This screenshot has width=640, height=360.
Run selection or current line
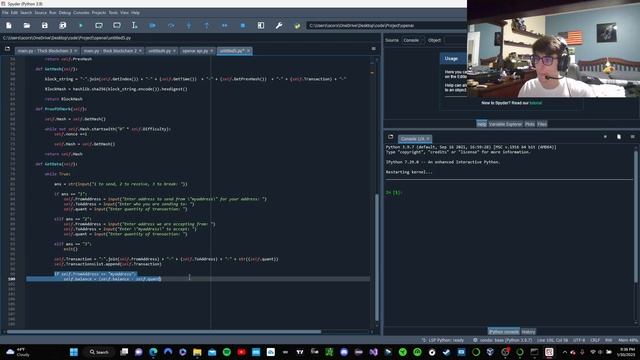pyautogui.click(x=134, y=25)
